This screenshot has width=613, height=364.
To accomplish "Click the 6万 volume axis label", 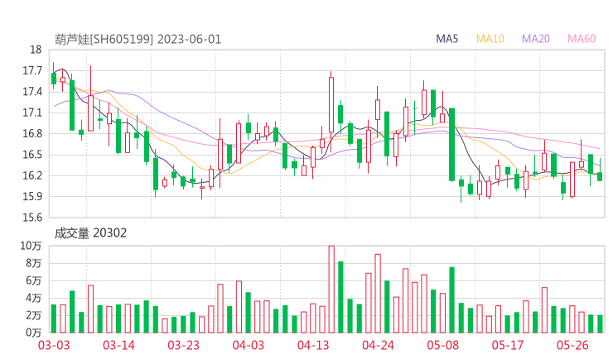I will (x=33, y=280).
